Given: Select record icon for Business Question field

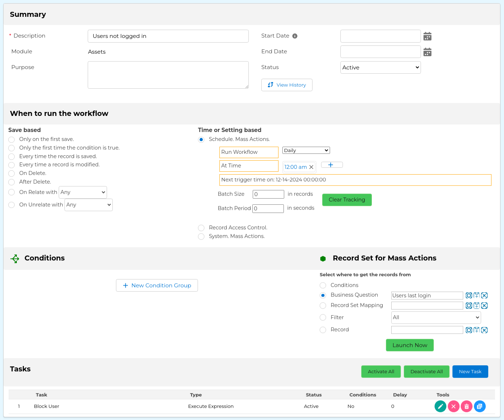Looking at the screenshot, I should pyautogui.click(x=469, y=296).
